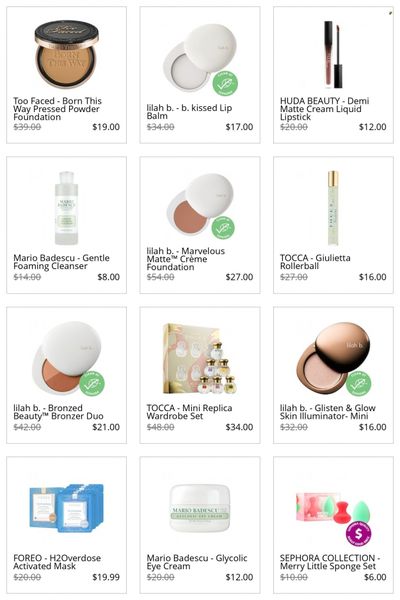Open the TOCCA Giulietta rollerball image
The image size is (400, 600).
(333, 208)
